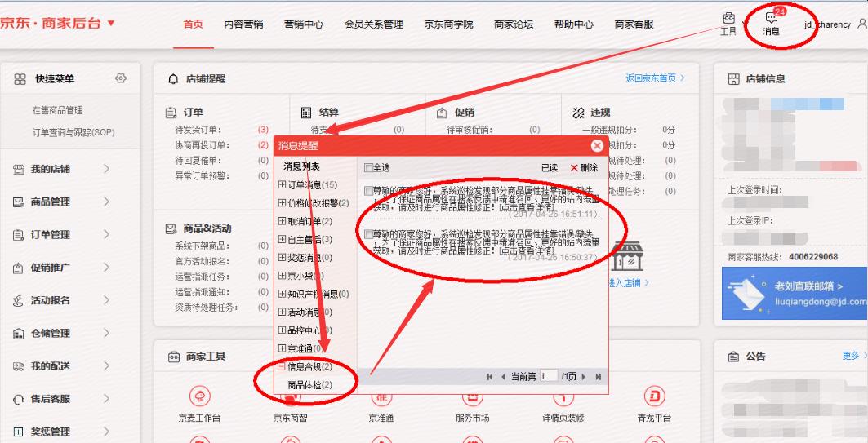Open the 营销中心 nav item
The height and width of the screenshot is (443, 868).
pyautogui.click(x=304, y=24)
